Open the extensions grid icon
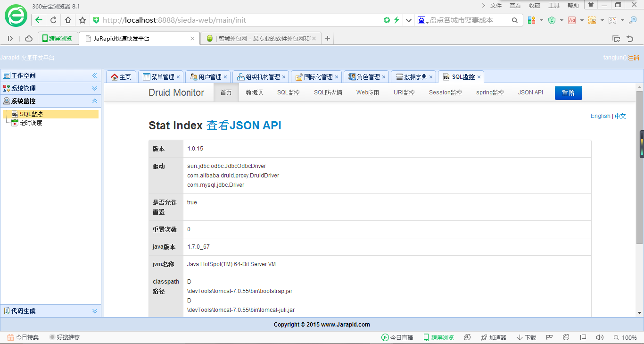Screen dimensions: 644x344 point(532,20)
